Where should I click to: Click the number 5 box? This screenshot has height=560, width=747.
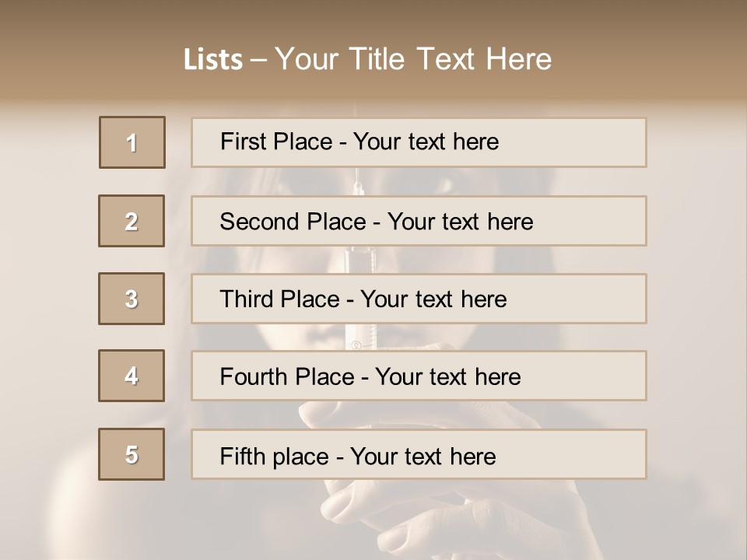click(132, 454)
